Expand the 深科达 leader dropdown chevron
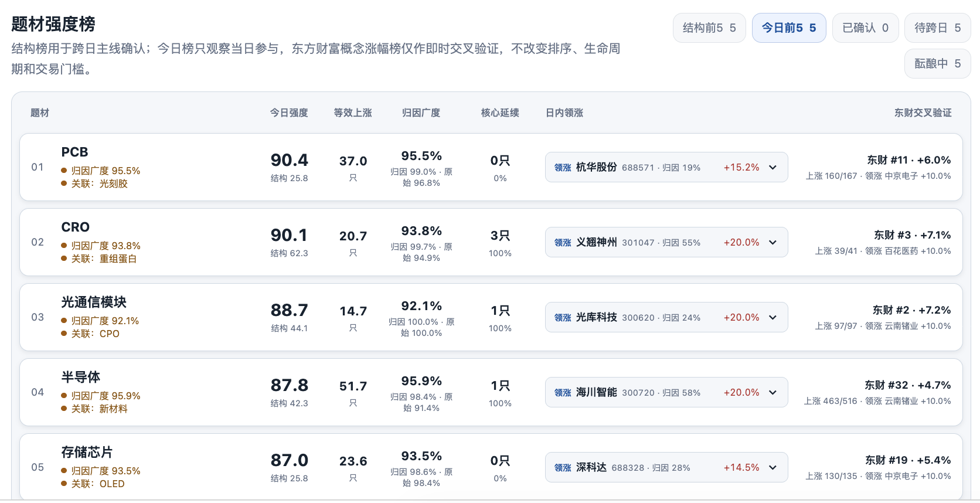This screenshot has height=503, width=980. 773,468
